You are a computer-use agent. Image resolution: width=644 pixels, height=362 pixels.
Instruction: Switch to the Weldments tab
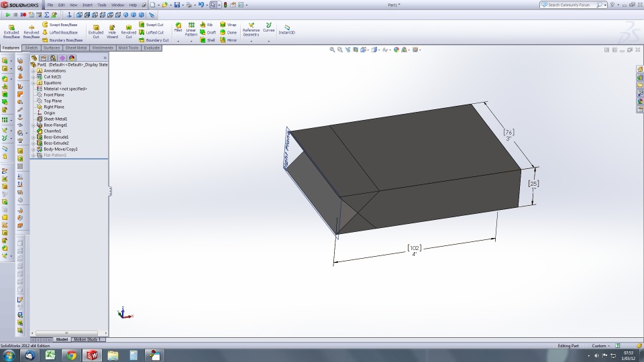(102, 48)
